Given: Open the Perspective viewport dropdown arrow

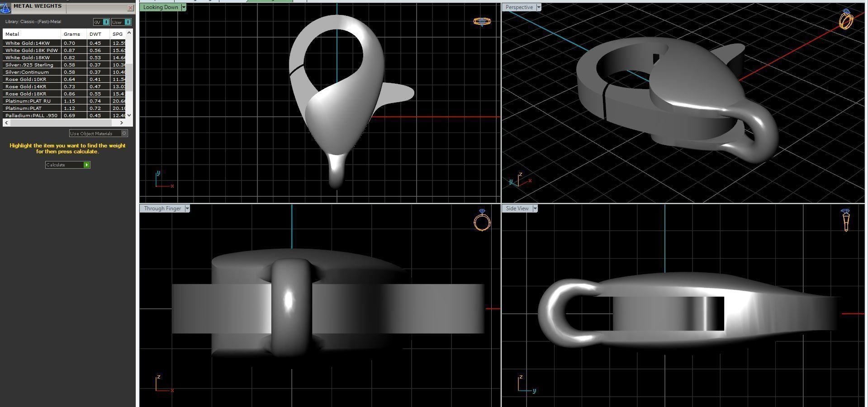Looking at the screenshot, I should coord(538,7).
